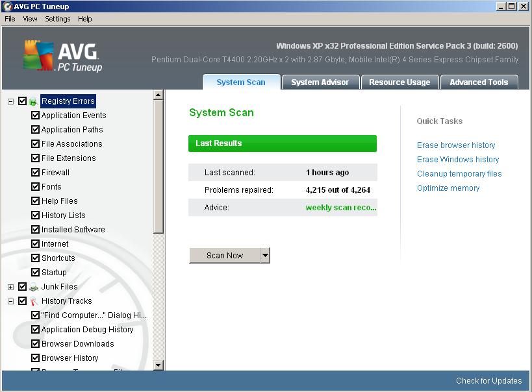Uncheck the Application Events checkbox
Screen dimensions: 532x392
click(x=35, y=116)
